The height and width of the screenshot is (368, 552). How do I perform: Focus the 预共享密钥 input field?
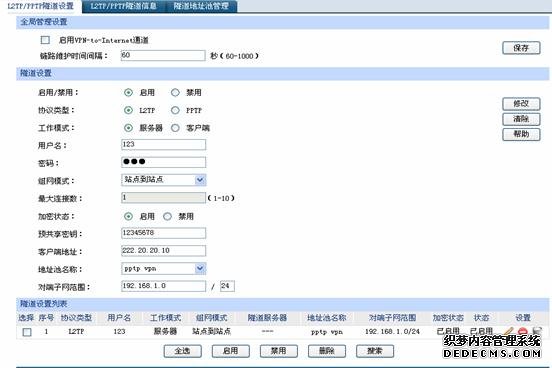[x=163, y=233]
